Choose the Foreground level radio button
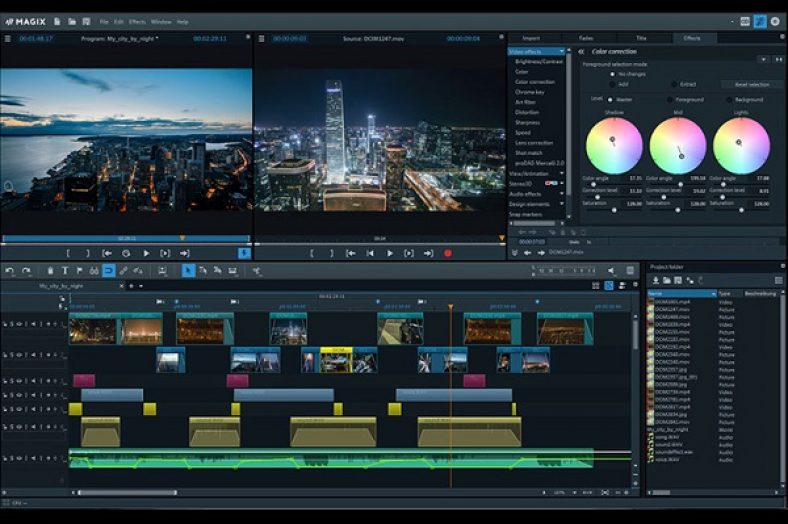Screen dimensions: 788x524 (x=672, y=100)
